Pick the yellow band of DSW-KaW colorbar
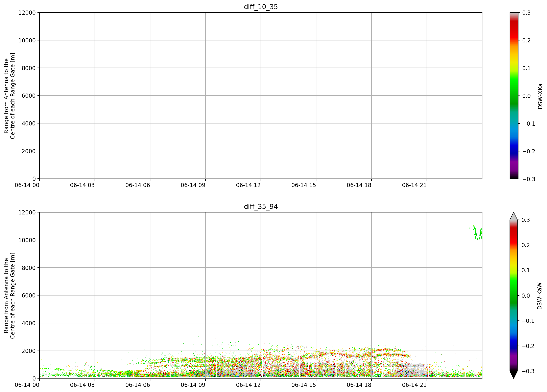The width and height of the screenshot is (547, 392). click(513, 263)
